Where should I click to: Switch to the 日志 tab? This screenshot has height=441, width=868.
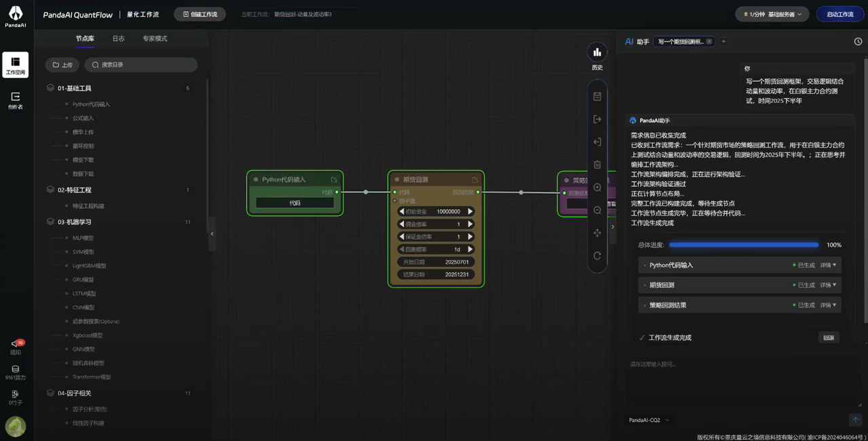(119, 39)
